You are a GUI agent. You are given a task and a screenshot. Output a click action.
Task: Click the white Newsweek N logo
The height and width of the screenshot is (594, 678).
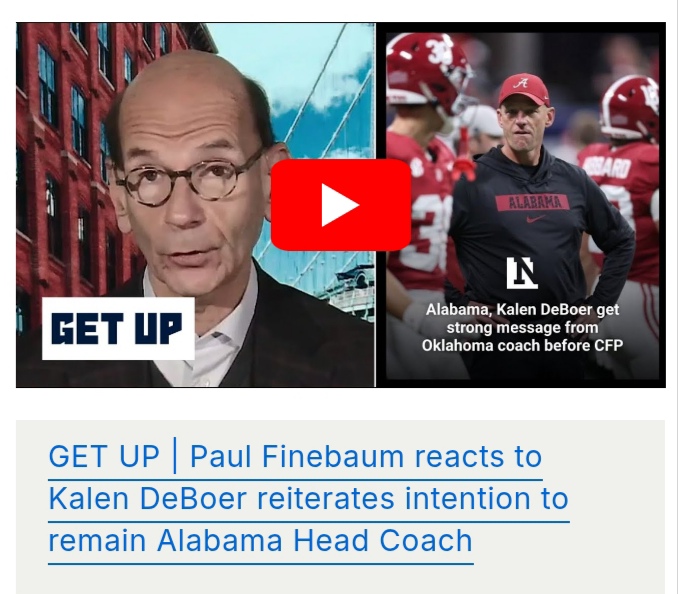coord(522,273)
